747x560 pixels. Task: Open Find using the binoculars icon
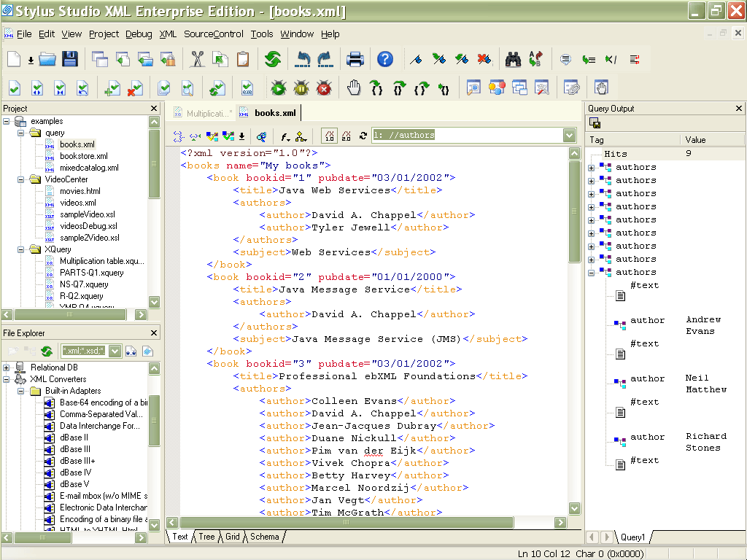pos(513,60)
